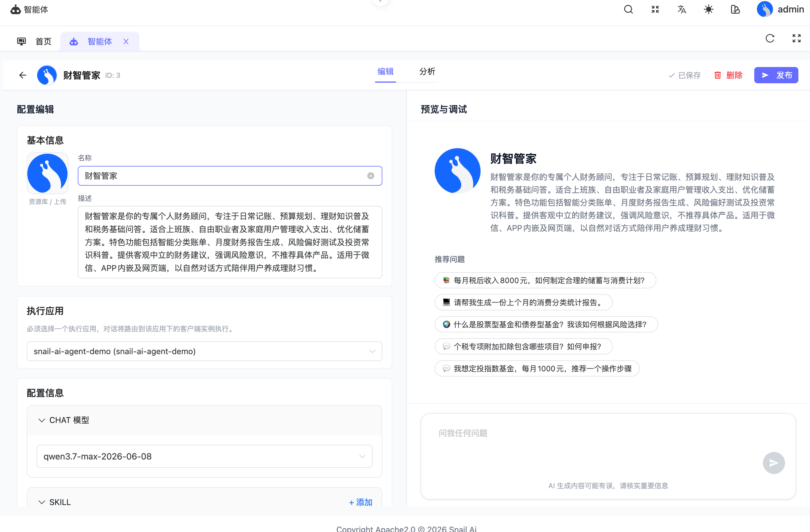810x532 pixels.
Task: Click the 发布 button
Action: (x=776, y=75)
